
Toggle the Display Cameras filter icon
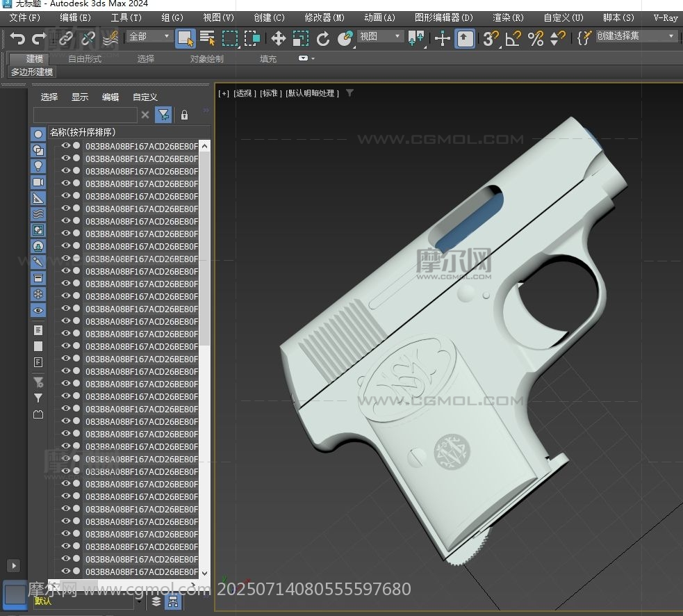click(x=38, y=182)
